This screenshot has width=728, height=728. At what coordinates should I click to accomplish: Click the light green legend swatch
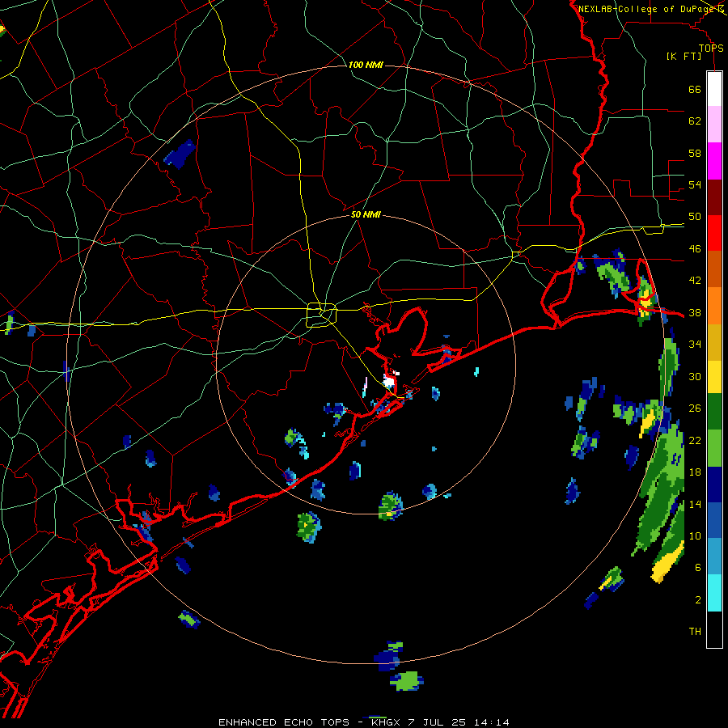point(714,448)
